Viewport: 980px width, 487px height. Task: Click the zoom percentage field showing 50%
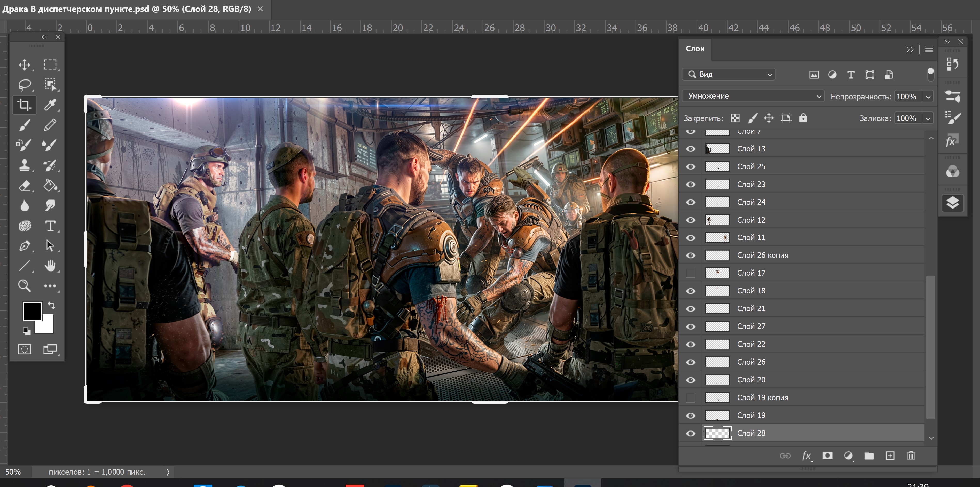pyautogui.click(x=13, y=472)
